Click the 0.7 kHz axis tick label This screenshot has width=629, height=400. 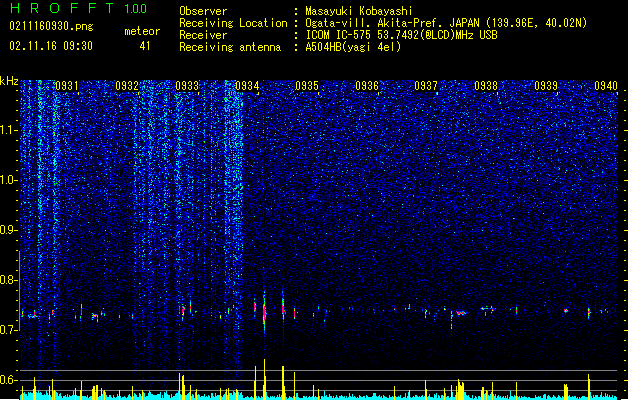(8, 330)
